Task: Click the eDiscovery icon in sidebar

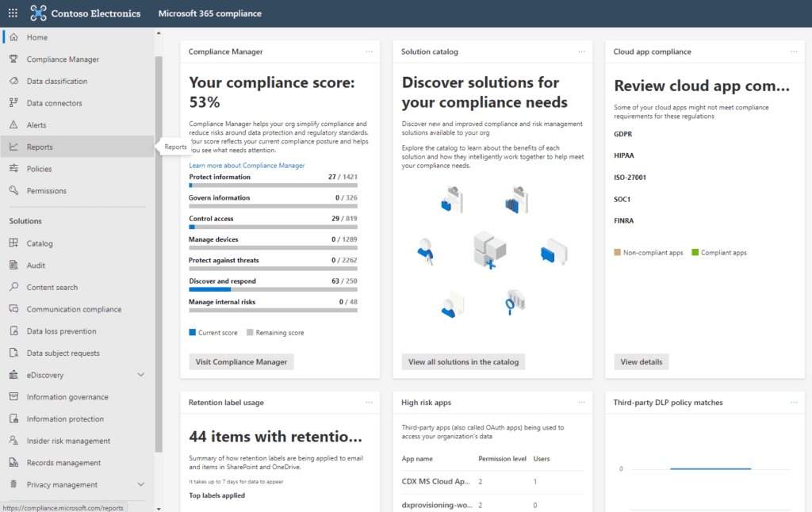Action: tap(14, 375)
